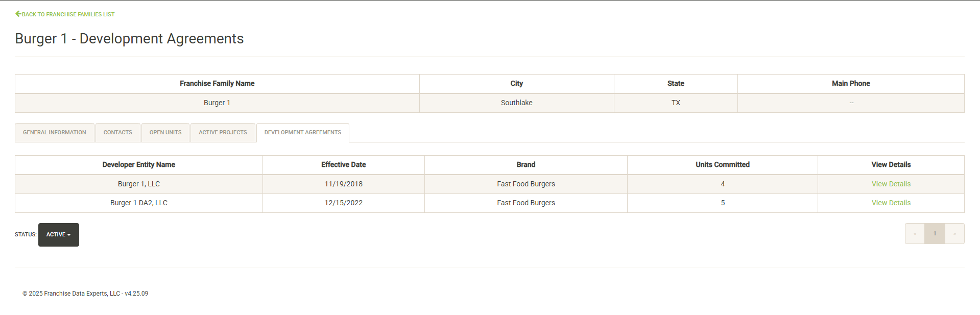Select the Development Agreements tab
The width and height of the screenshot is (980, 315).
pyautogui.click(x=303, y=133)
